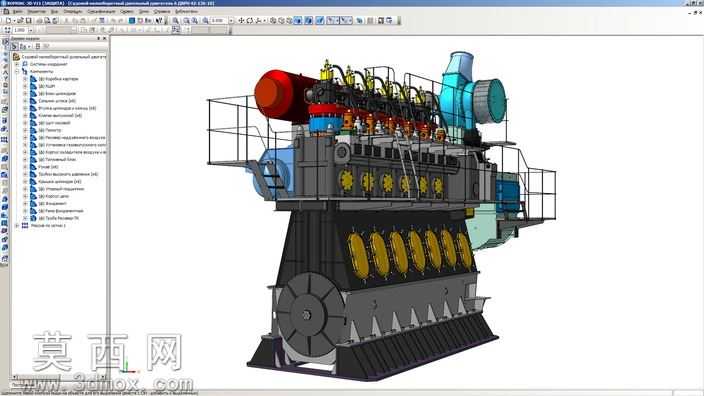Click the Open file icon

pyautogui.click(x=20, y=20)
